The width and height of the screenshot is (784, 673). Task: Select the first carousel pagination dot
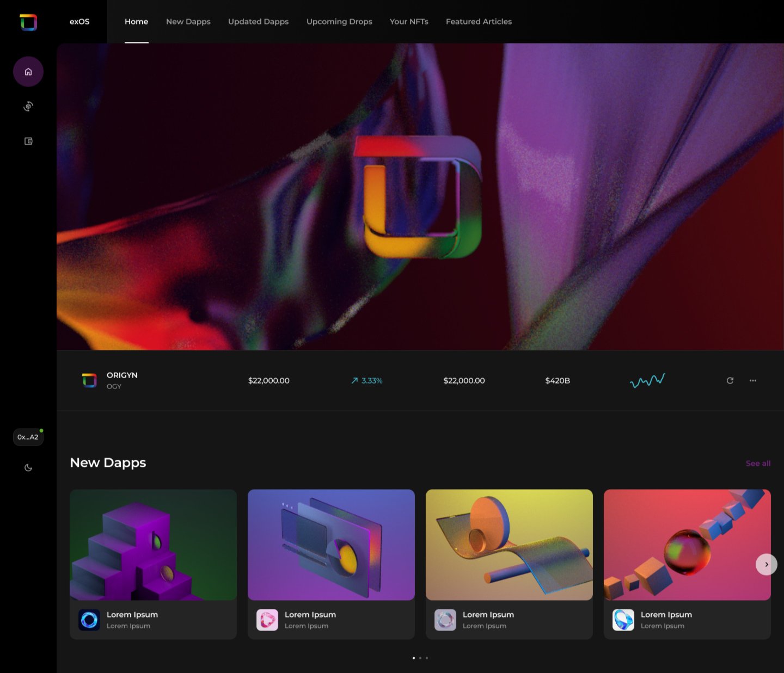coord(414,658)
